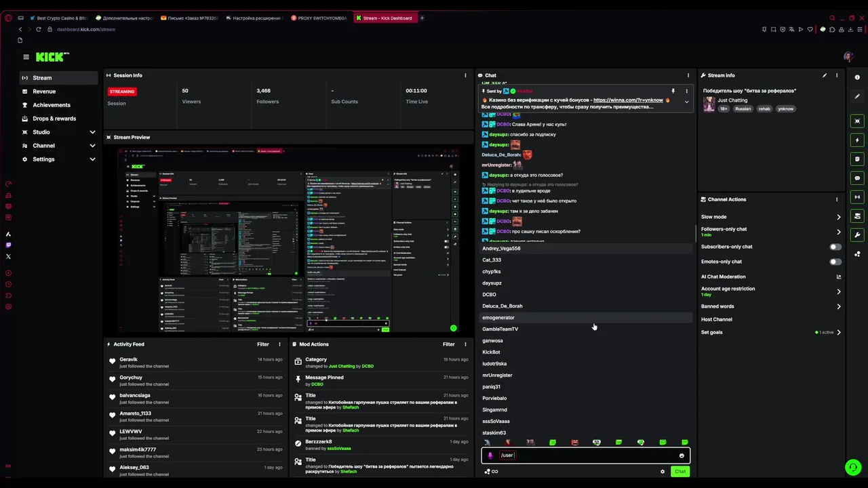Click AI Chat Moderation external link icon
Viewport: 868px width, 488px height.
click(839, 277)
